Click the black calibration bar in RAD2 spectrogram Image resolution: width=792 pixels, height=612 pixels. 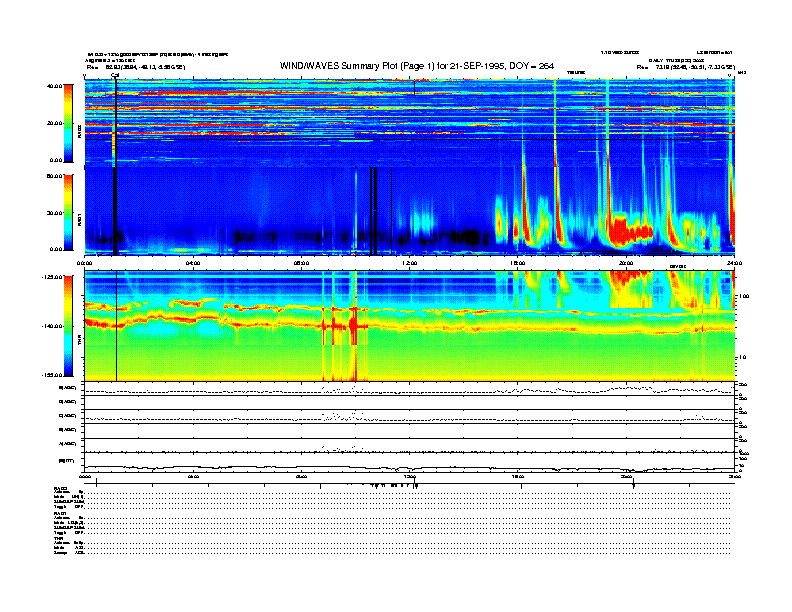click(115, 123)
